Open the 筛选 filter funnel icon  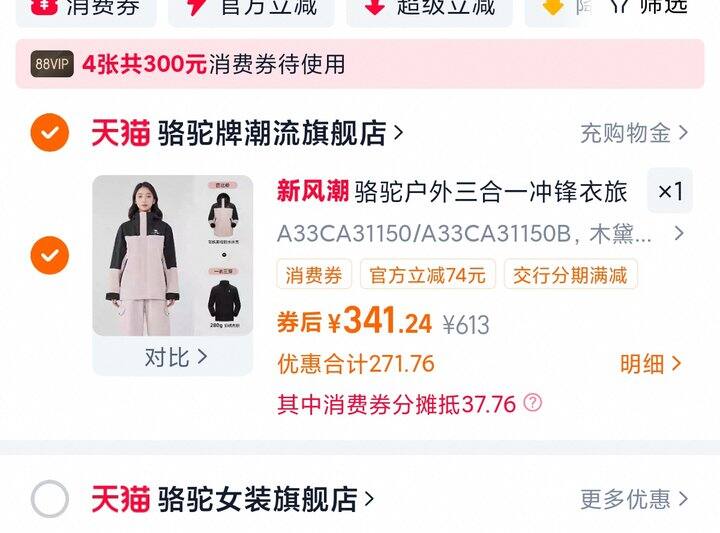[x=621, y=6]
